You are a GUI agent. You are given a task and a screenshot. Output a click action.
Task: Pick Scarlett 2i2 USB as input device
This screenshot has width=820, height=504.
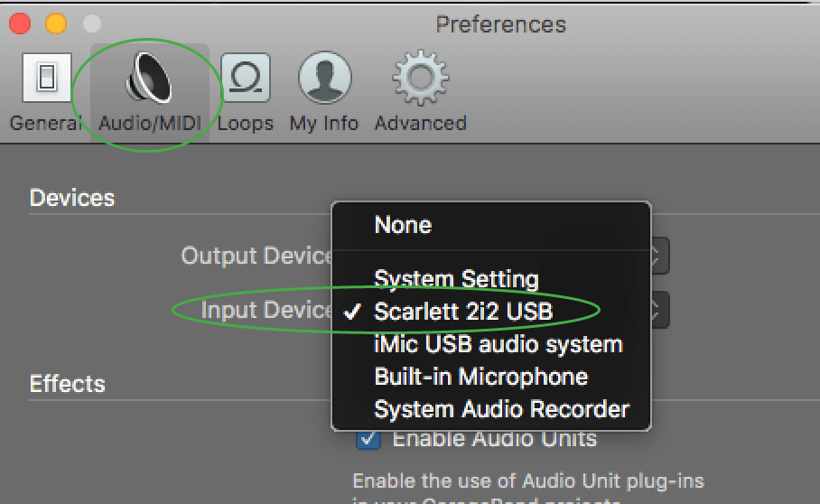[463, 311]
